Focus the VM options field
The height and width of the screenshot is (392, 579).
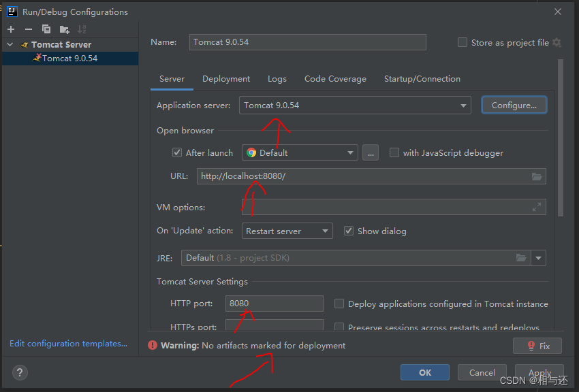(394, 208)
